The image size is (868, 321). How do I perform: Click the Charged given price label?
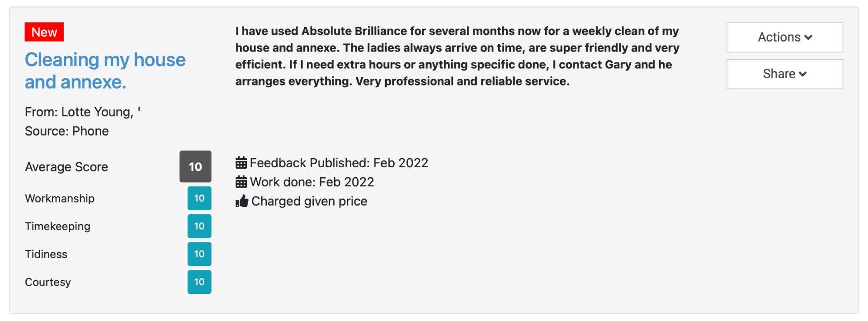click(x=309, y=201)
